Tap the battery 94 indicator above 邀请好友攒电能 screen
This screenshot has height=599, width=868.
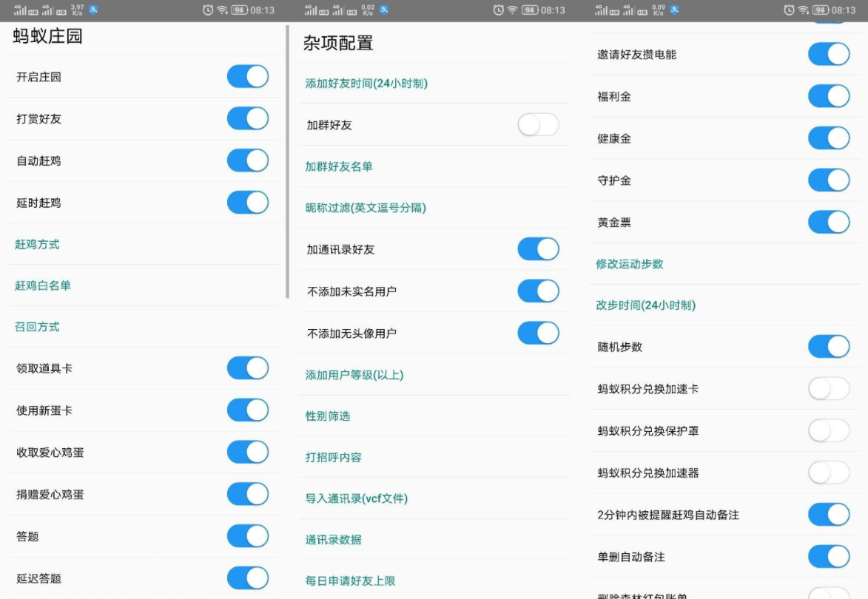(821, 10)
